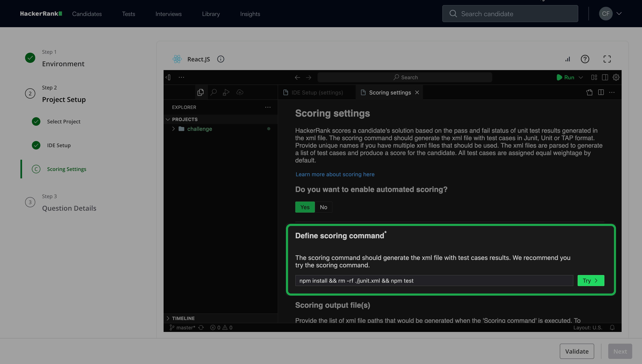Open the search icon in IDE sidebar
Viewport: 642px width, 364px height.
(x=213, y=92)
